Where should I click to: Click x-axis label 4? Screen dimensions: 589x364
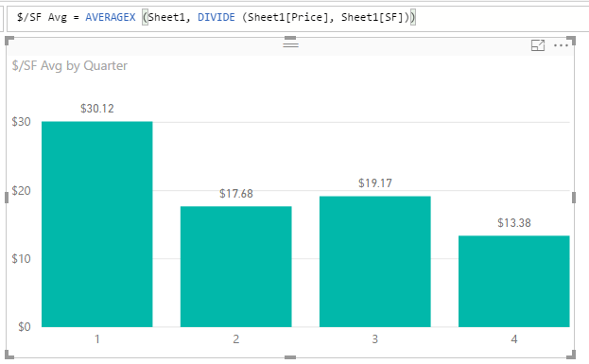click(x=514, y=339)
